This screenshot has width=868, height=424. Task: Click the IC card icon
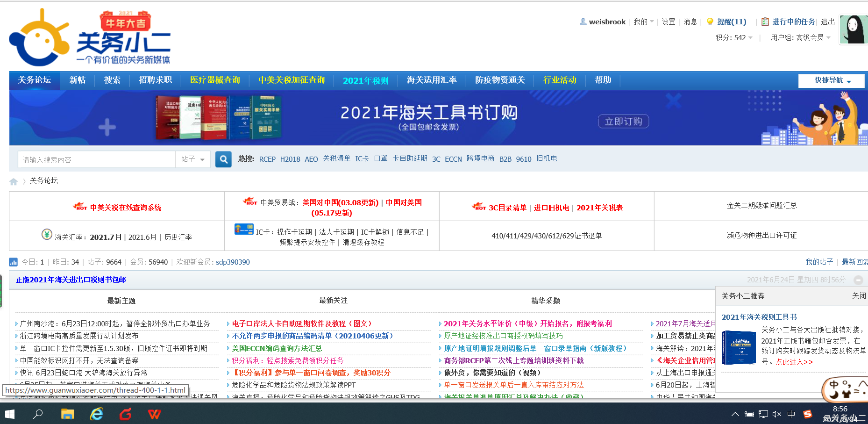[244, 229]
